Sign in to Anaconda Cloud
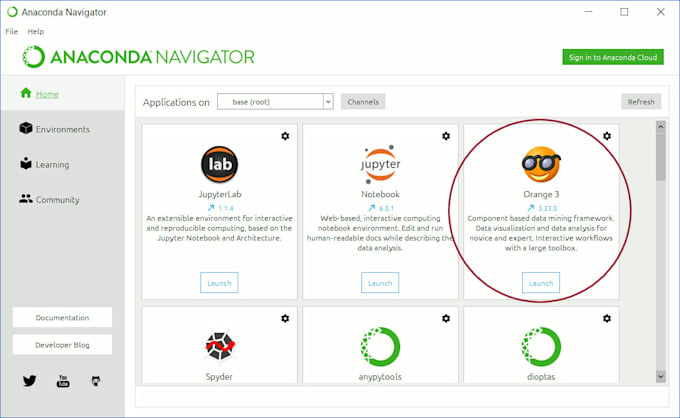Viewport: 680px width, 418px height. [613, 57]
